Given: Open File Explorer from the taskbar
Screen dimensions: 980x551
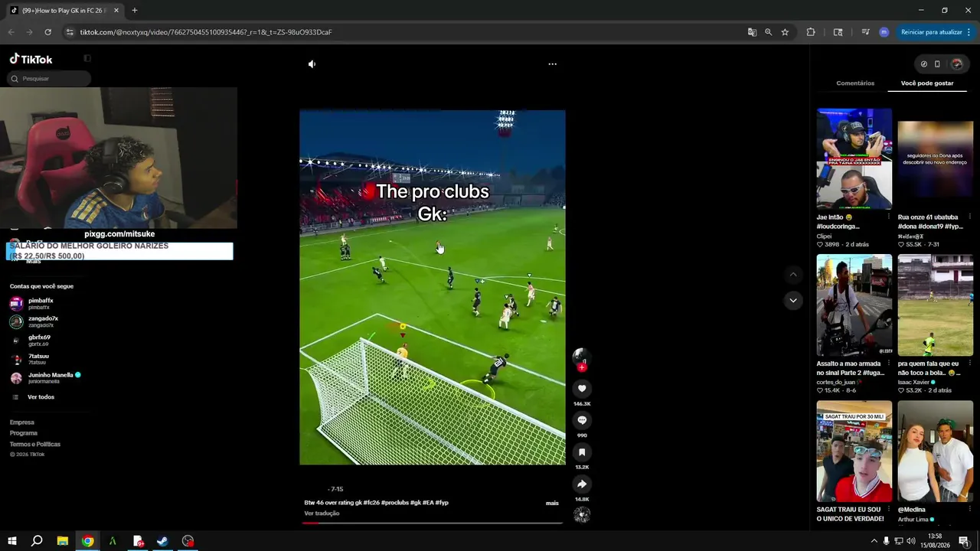Looking at the screenshot, I should 63,541.
